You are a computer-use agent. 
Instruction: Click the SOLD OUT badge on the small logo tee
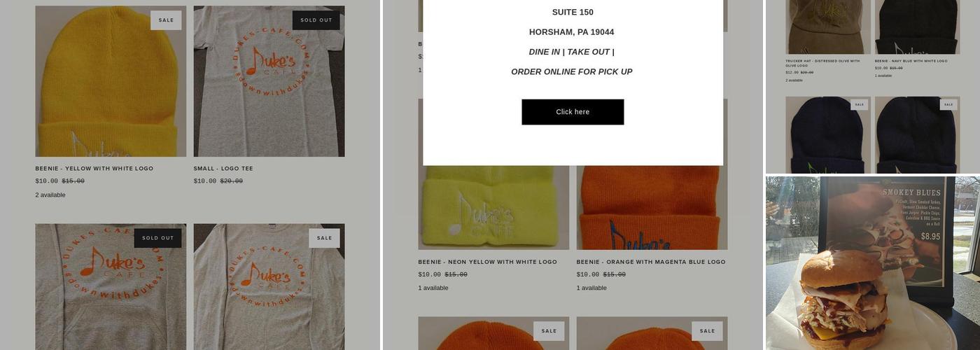tap(316, 20)
